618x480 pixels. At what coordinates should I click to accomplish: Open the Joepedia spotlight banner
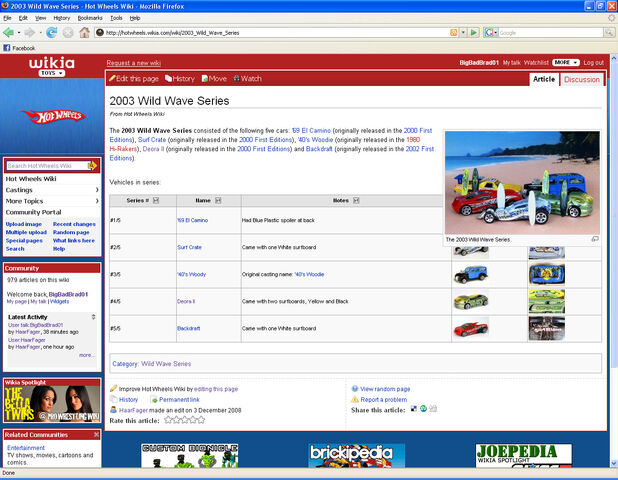[524, 456]
